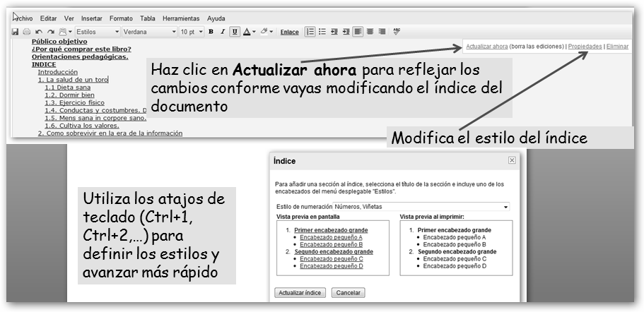The height and width of the screenshot is (312, 644).
Task: Toggle Italic formatting
Action: [223, 32]
